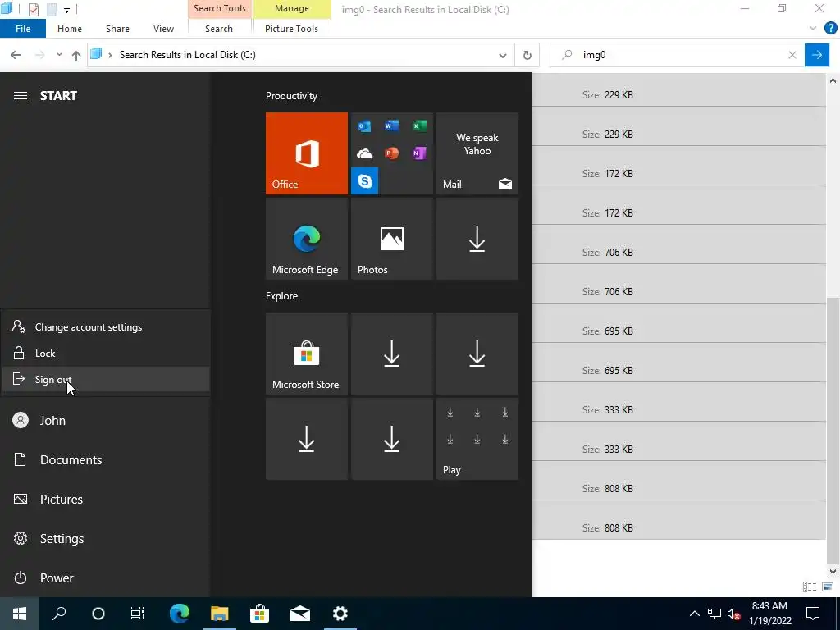Open OneDrive in the Office apps tile
Viewport: 840px width, 630px height.
(364, 153)
